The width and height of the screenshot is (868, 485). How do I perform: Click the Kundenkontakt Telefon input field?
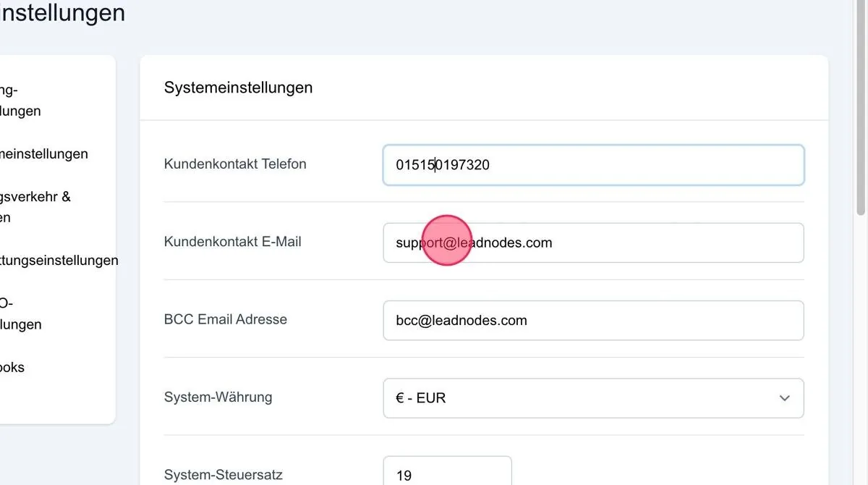click(593, 165)
